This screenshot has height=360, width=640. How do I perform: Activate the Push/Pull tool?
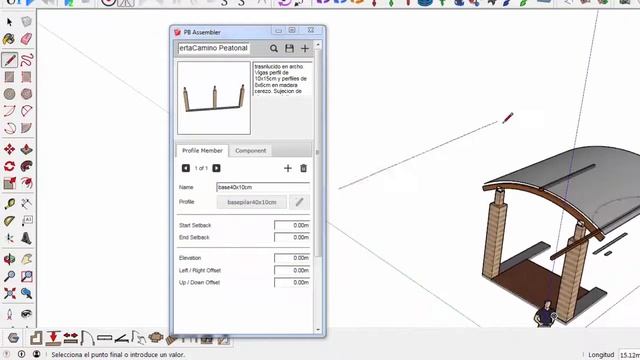coord(26,149)
